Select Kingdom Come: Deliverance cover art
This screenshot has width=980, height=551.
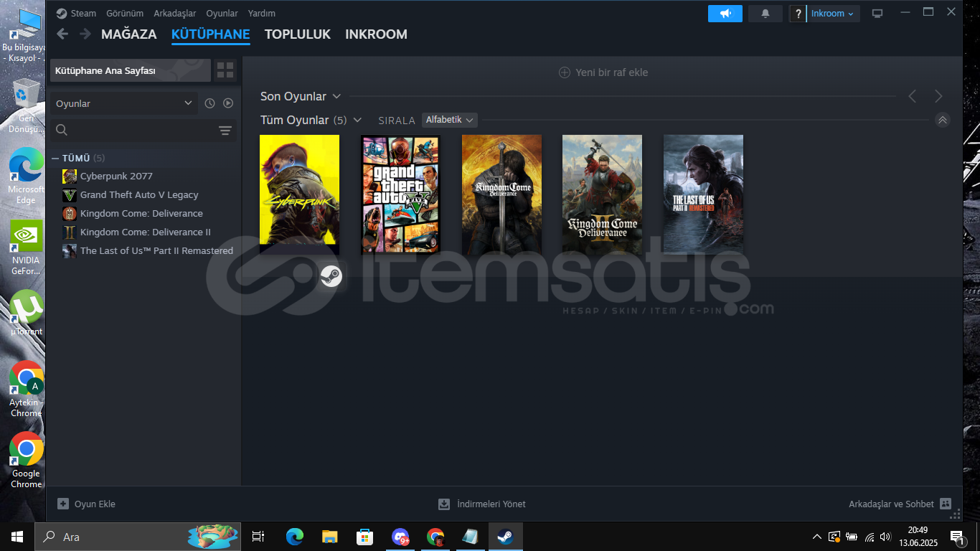click(501, 194)
